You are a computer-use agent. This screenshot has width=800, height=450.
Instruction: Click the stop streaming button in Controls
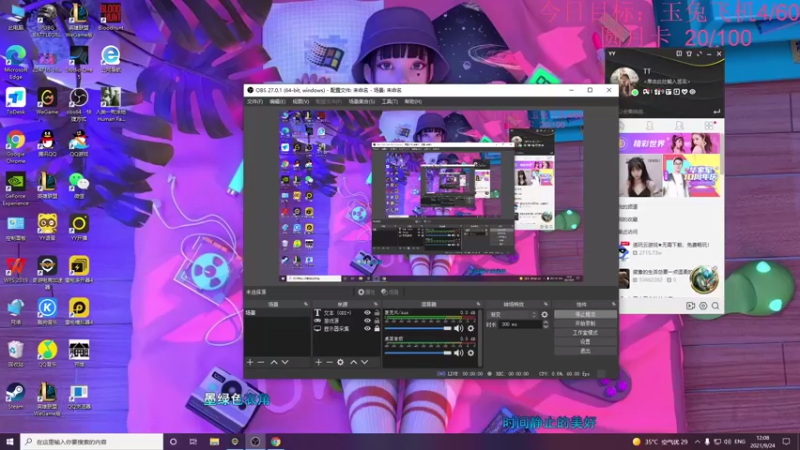pyautogui.click(x=585, y=314)
